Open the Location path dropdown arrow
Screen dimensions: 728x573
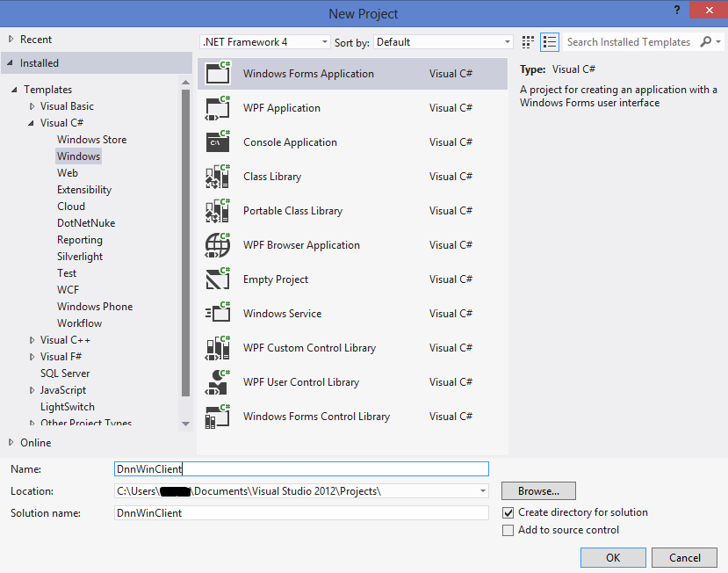483,490
